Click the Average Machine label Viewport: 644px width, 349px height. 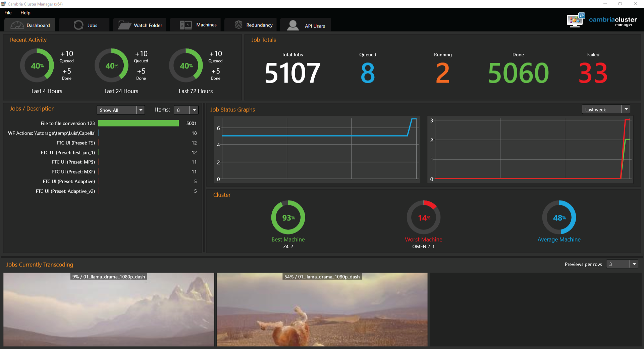(x=559, y=239)
